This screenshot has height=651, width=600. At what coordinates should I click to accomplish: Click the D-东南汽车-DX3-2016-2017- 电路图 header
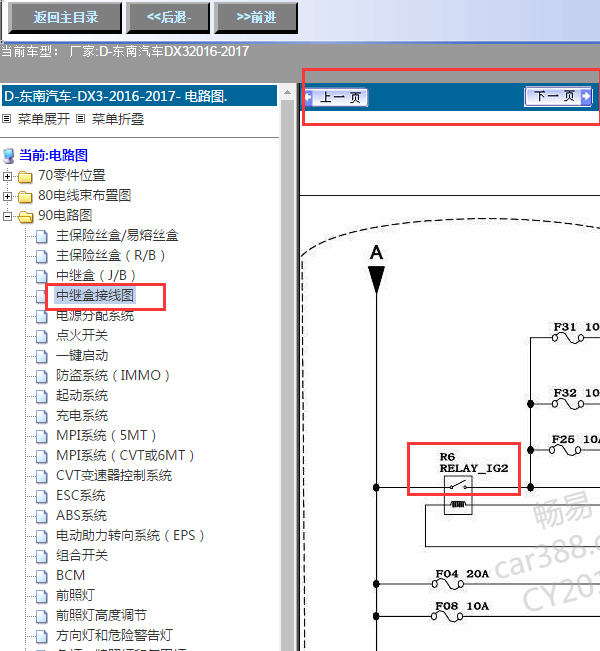coord(140,96)
